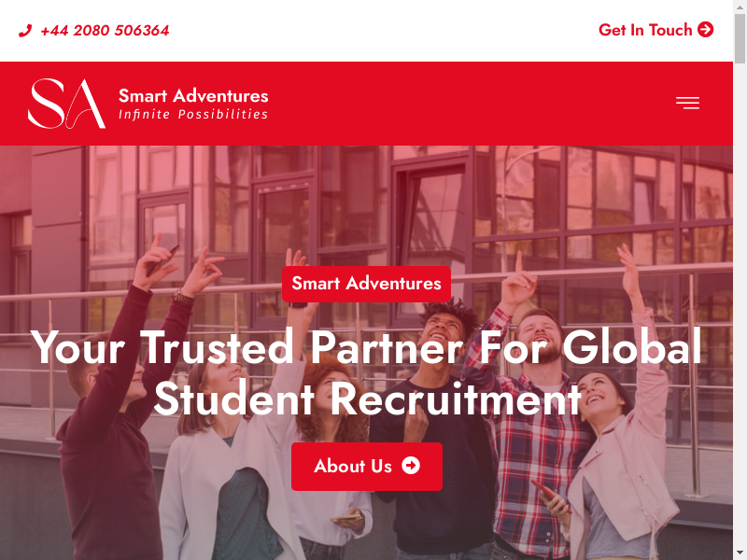Click the Smart Adventures red badge label
Image resolution: width=747 pixels, height=560 pixels.
pyautogui.click(x=366, y=284)
